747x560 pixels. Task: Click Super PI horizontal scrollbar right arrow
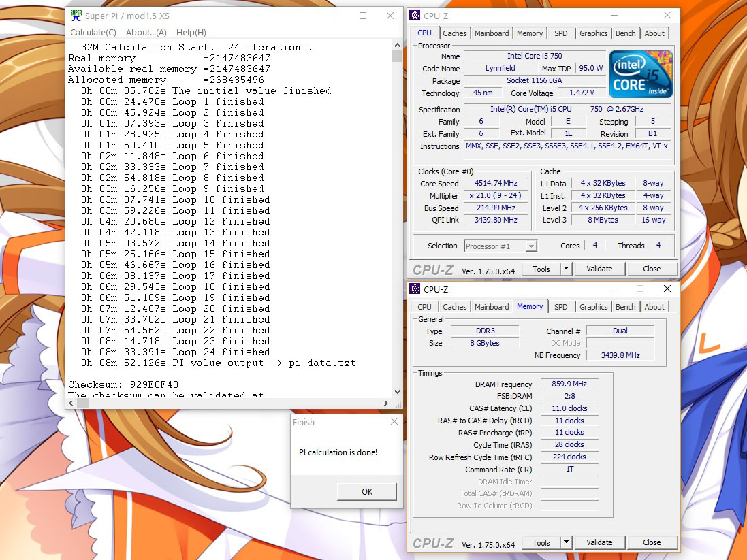[386, 403]
